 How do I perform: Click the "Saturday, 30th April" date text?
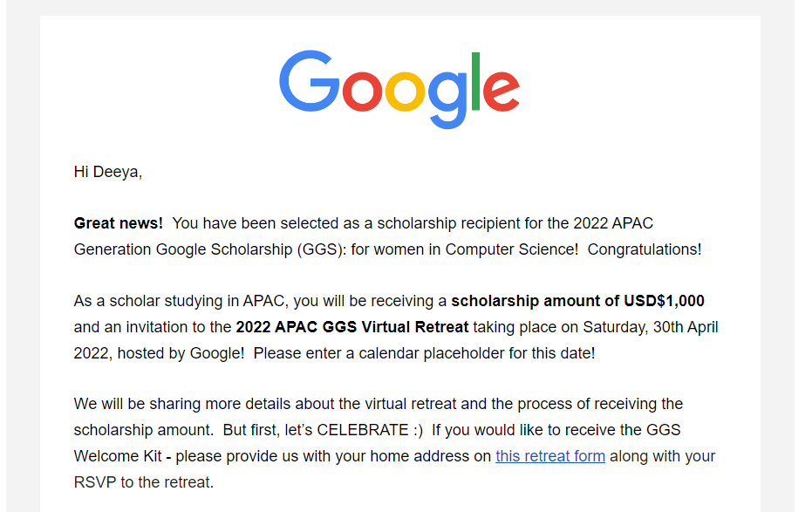pyautogui.click(x=651, y=327)
